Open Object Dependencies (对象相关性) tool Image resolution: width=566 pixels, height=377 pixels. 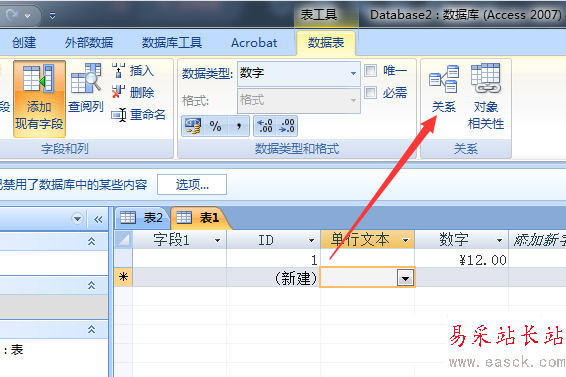[x=486, y=97]
